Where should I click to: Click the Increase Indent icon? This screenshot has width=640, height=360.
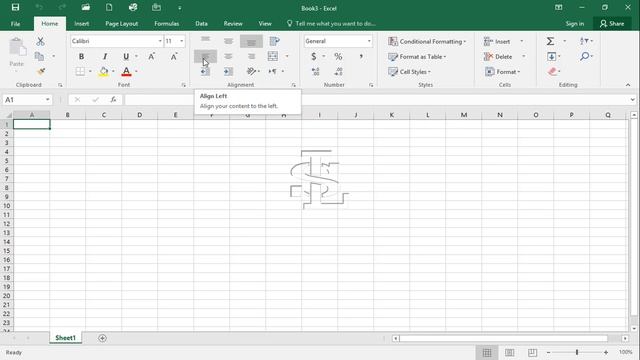coord(228,71)
